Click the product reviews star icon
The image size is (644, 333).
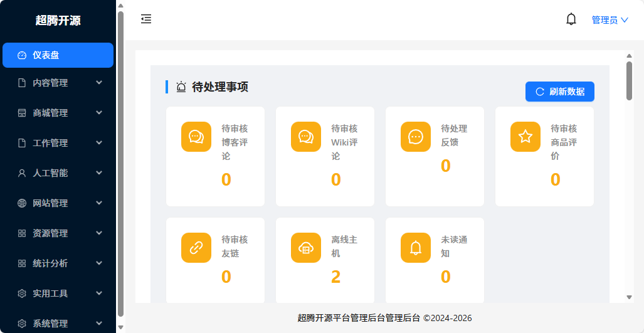525,137
